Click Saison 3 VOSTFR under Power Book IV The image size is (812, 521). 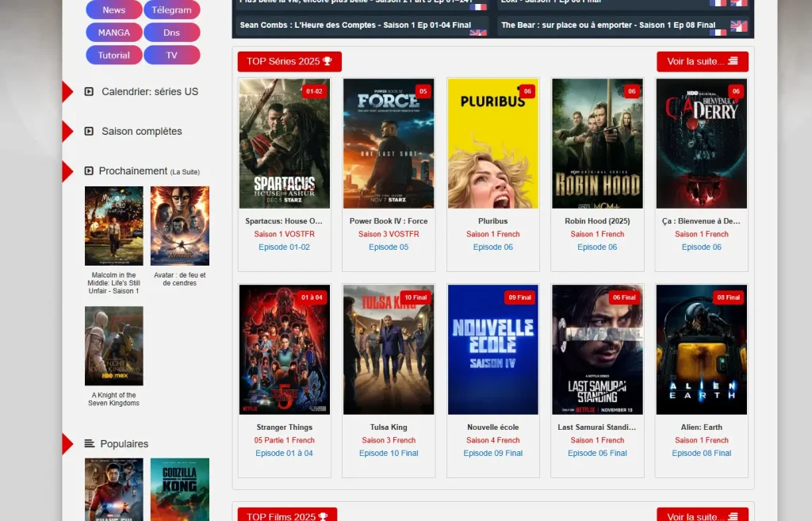pos(389,234)
